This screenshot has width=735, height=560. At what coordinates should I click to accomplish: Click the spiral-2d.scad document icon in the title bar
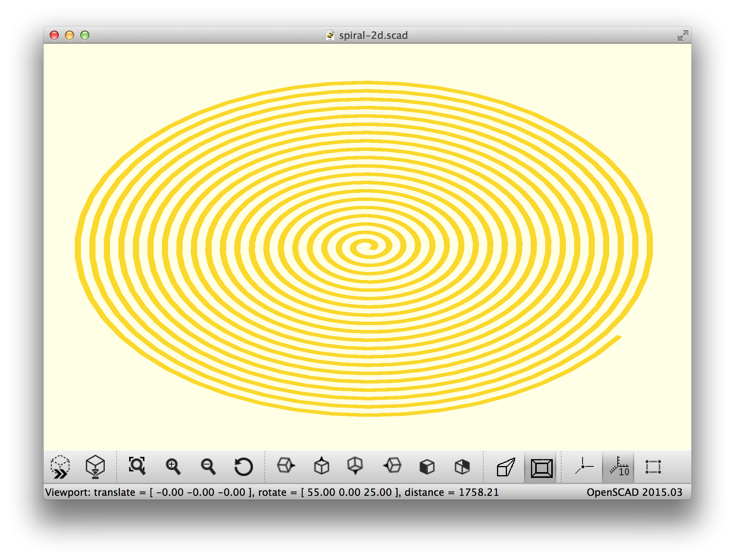(330, 36)
